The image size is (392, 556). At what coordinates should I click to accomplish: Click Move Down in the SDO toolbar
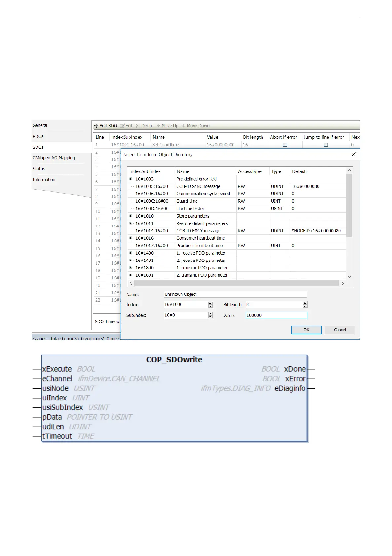click(x=196, y=126)
